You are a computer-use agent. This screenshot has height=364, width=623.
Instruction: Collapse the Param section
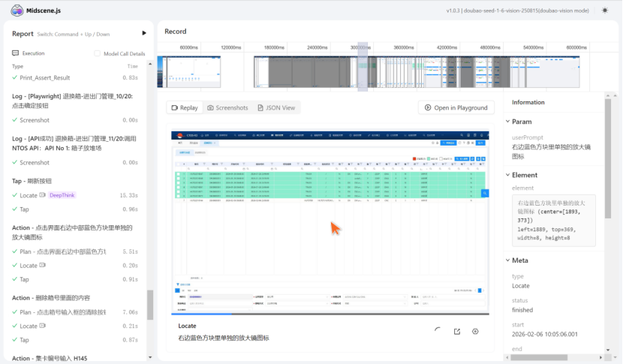507,122
